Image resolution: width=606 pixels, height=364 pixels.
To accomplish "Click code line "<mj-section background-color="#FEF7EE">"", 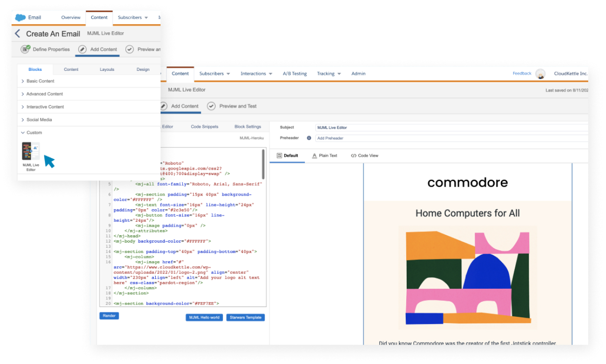I will 166,304.
